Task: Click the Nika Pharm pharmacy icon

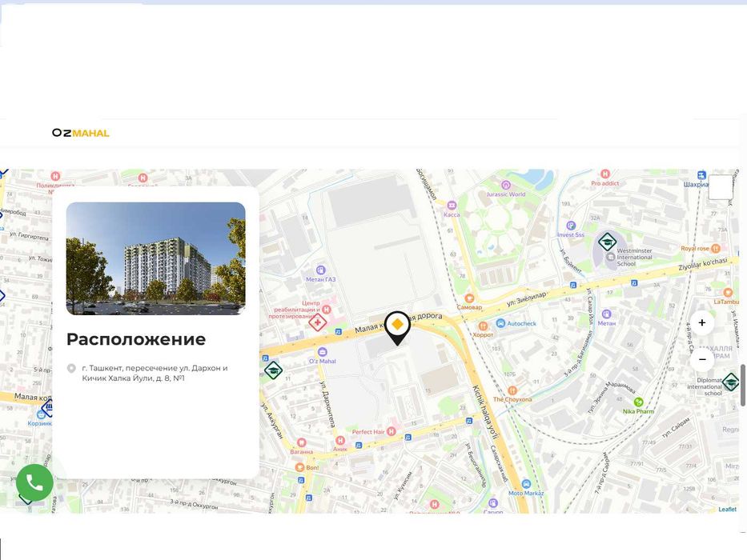Action: (638, 402)
